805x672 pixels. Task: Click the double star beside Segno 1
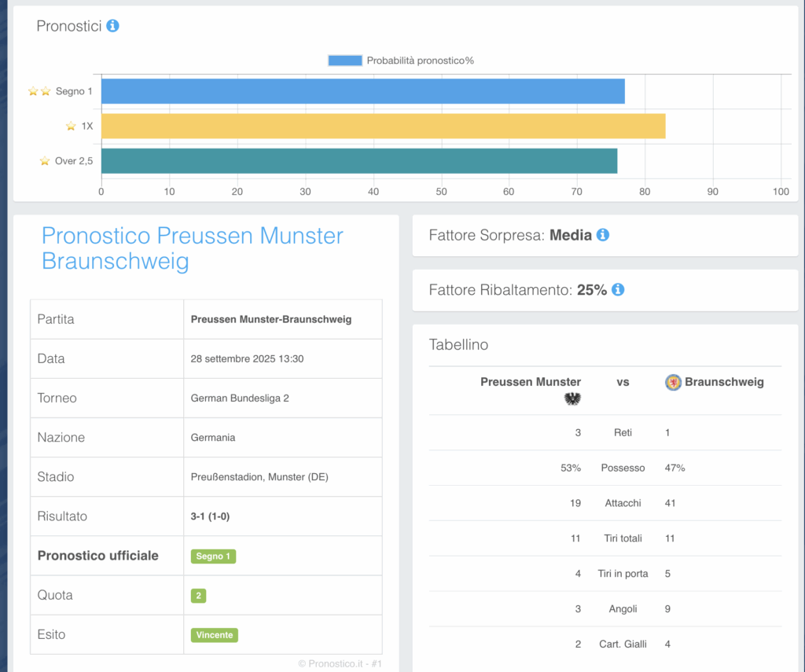point(39,91)
